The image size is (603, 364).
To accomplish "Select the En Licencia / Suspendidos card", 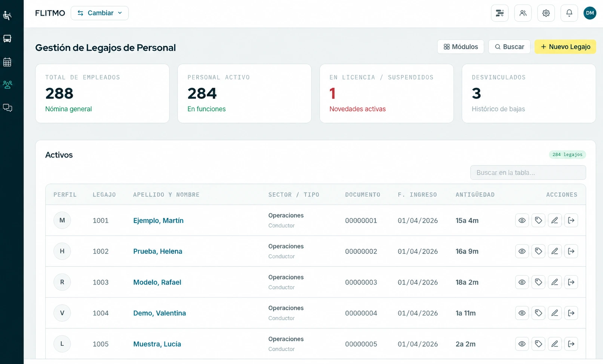I will pos(387,93).
